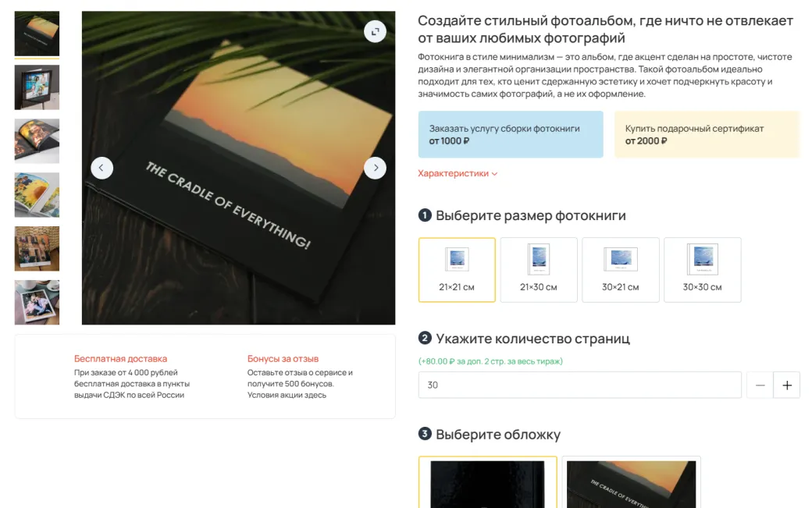Viewport: 812px width, 508px height.
Task: Decrease page count with minus button
Action: point(760,385)
